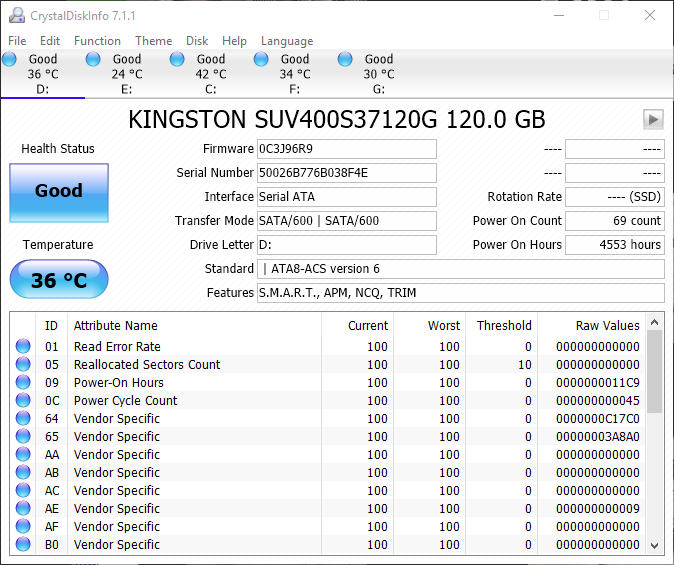
Task: Open the Disk menu
Action: (197, 41)
